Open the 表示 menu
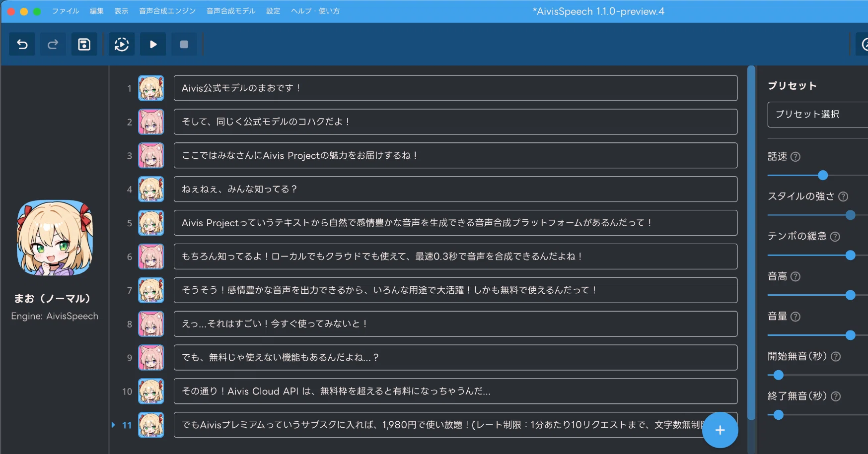 pos(122,11)
